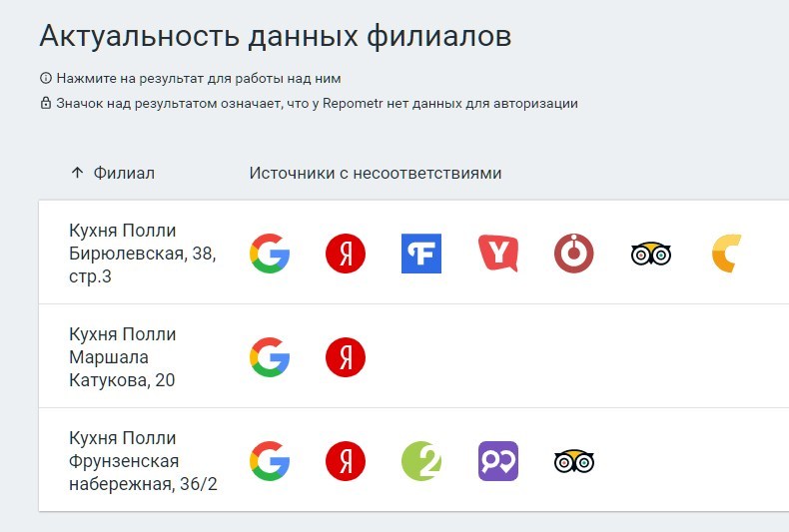Open 2GIS result for Фрунзенская набережная
789x532 pixels.
click(421, 461)
